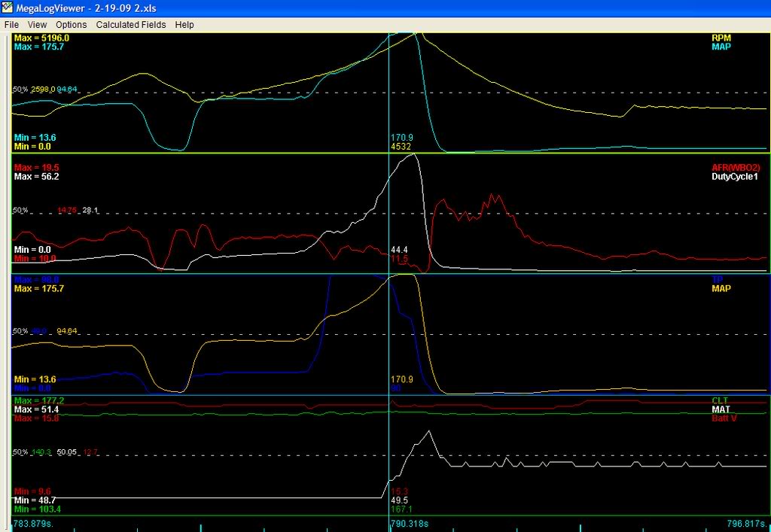Click the 50% dashed reference label in top graph
The height and width of the screenshot is (532, 771).
point(19,88)
